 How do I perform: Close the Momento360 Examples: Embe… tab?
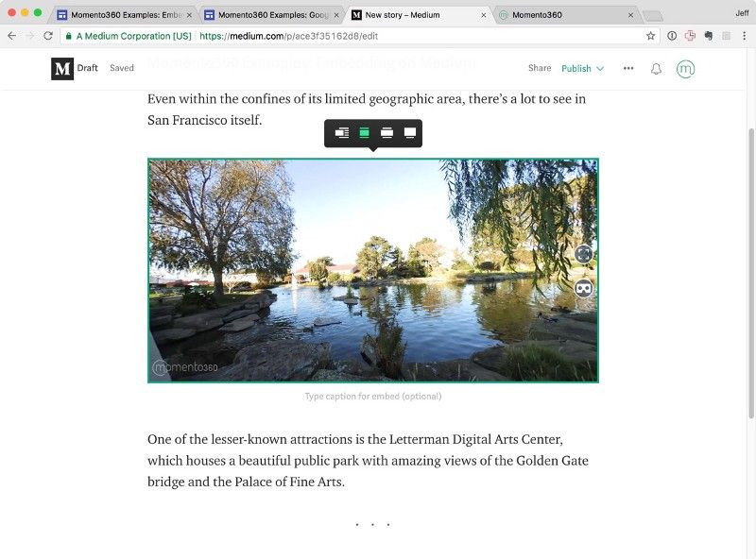(189, 15)
